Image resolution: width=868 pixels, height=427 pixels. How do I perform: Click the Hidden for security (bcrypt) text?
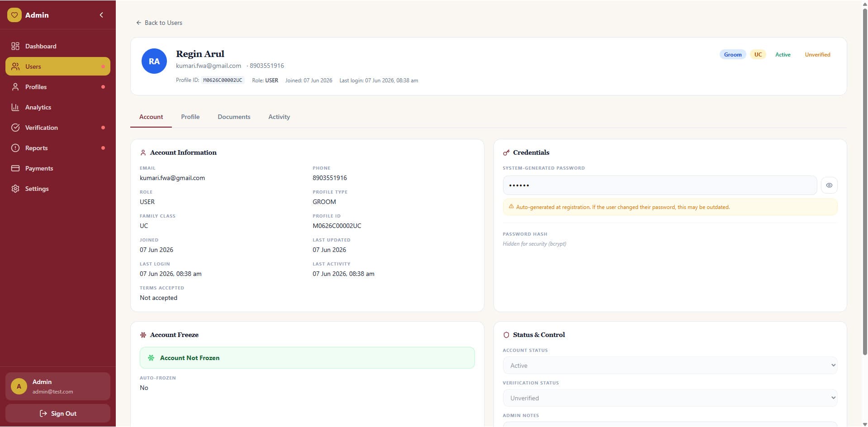(x=534, y=244)
